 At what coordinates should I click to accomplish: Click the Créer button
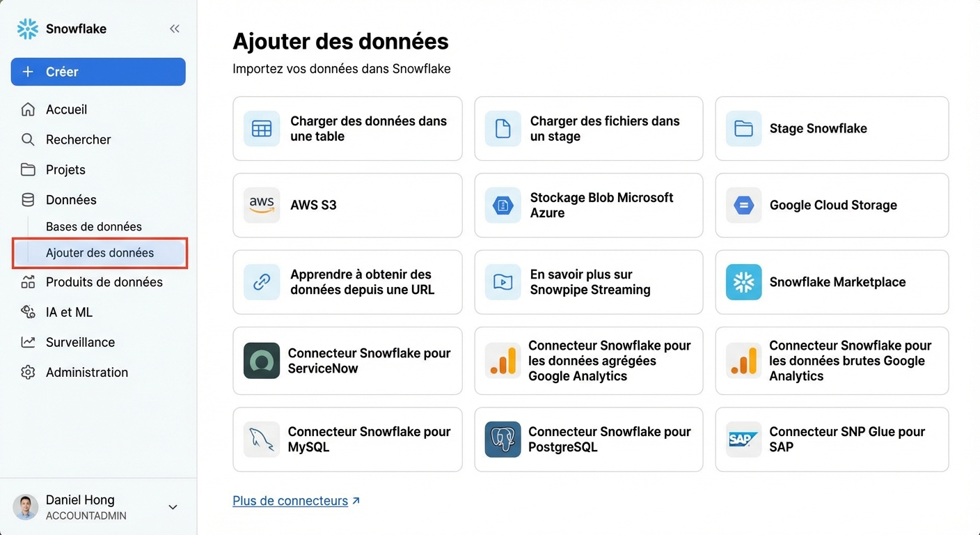tap(98, 72)
